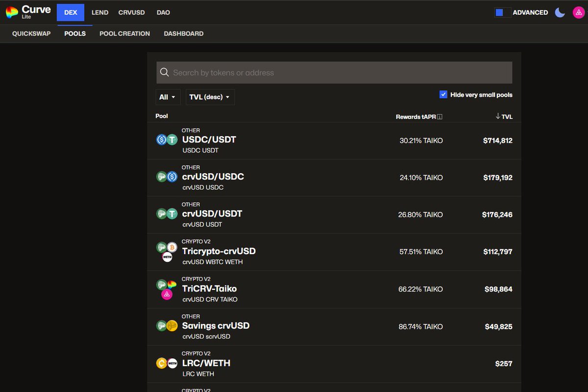Click crvUSD icon in Tricrypto-crvUSD row

pos(162,247)
